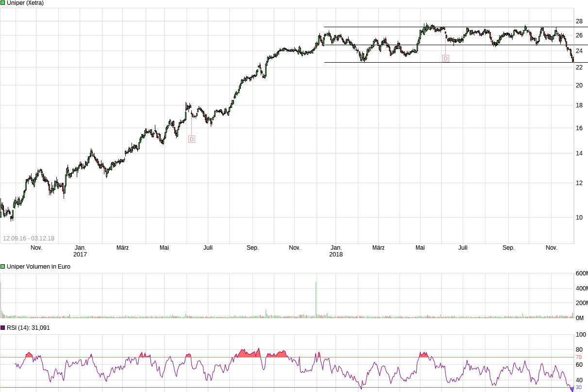Click the 20 price axis label
The image size is (588, 392).
click(579, 85)
